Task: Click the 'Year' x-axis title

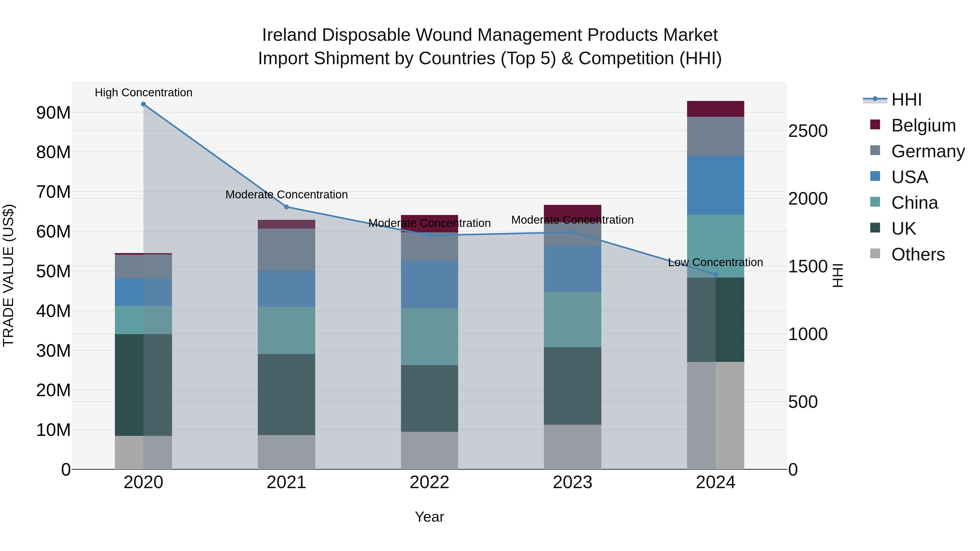Action: pyautogui.click(x=430, y=517)
